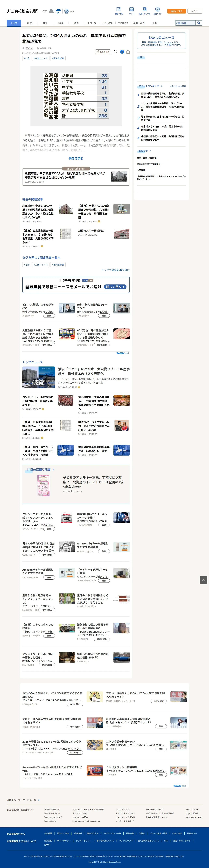
Task: Click the トップで最新記事を読む link
Action: tap(115, 270)
